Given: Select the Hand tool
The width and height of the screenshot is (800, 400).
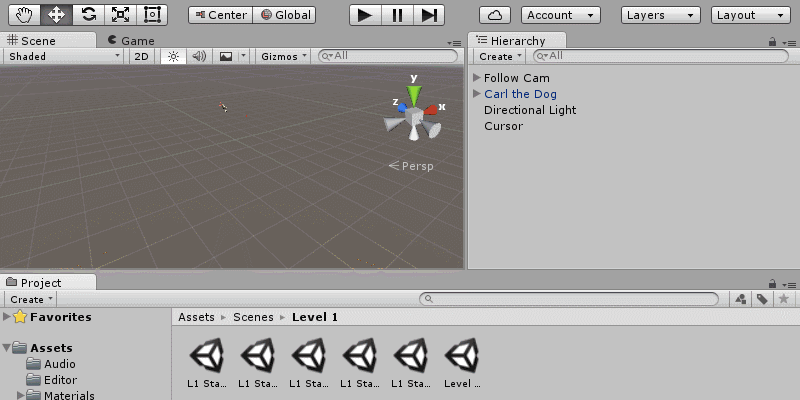Looking at the screenshot, I should [x=24, y=15].
